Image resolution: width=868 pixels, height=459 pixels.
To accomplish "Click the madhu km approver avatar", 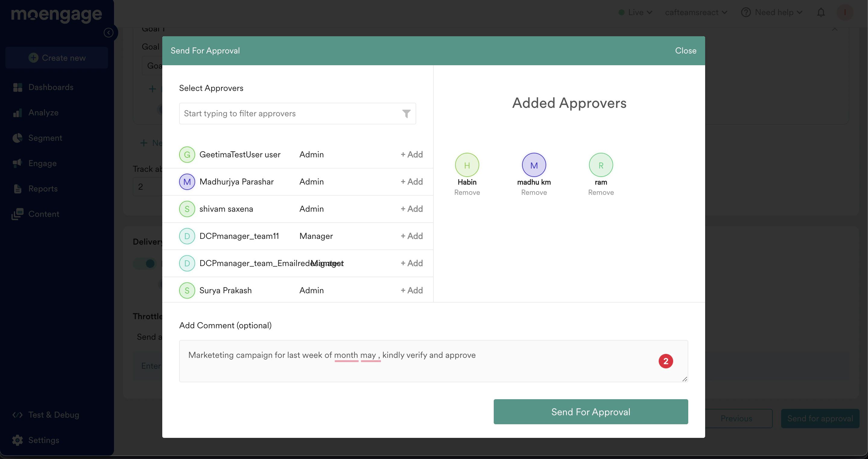I will click(x=534, y=165).
